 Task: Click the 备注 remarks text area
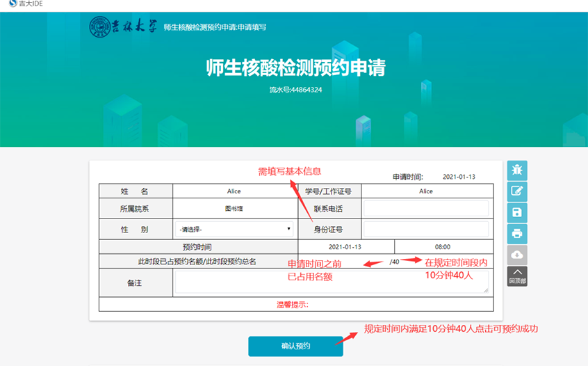click(x=332, y=282)
